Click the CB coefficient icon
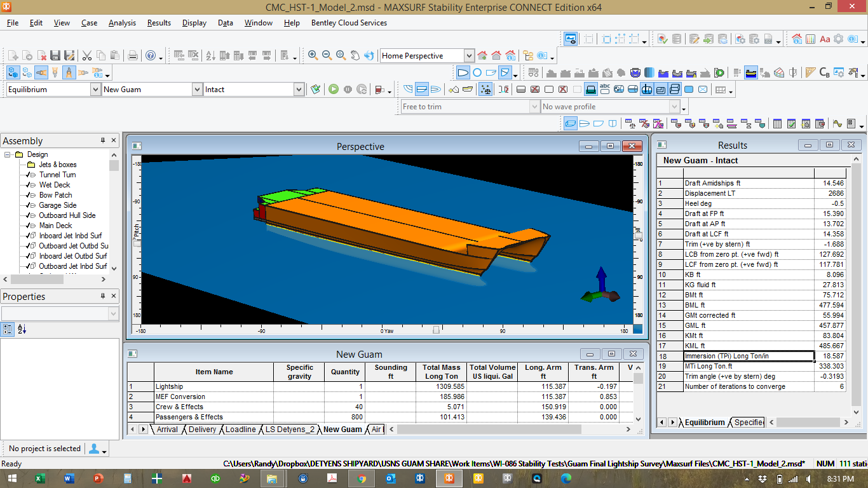The height and width of the screenshot is (488, 868). 824,72
